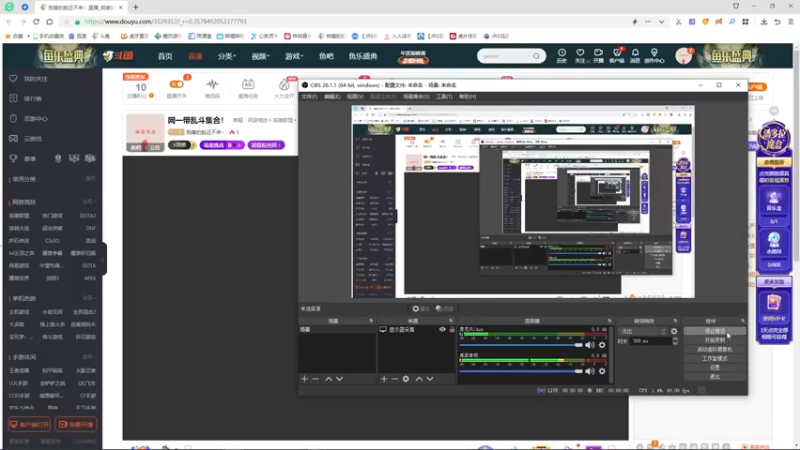Open settings gear for the top mixer track
The width and height of the screenshot is (800, 450).
click(602, 345)
